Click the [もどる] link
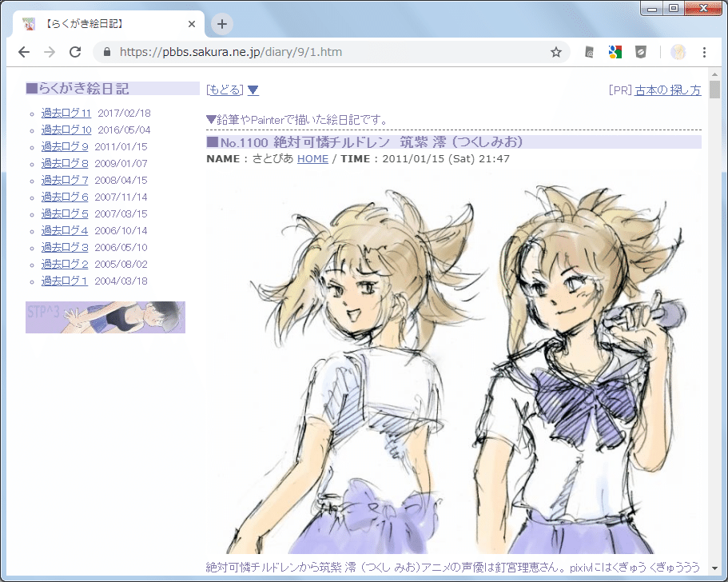 [225, 90]
